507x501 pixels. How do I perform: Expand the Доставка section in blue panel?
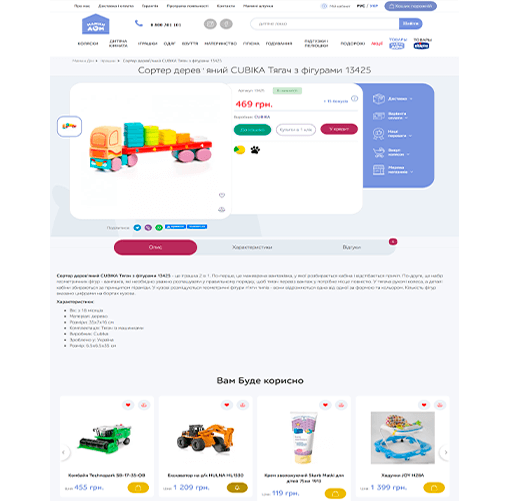[393, 99]
